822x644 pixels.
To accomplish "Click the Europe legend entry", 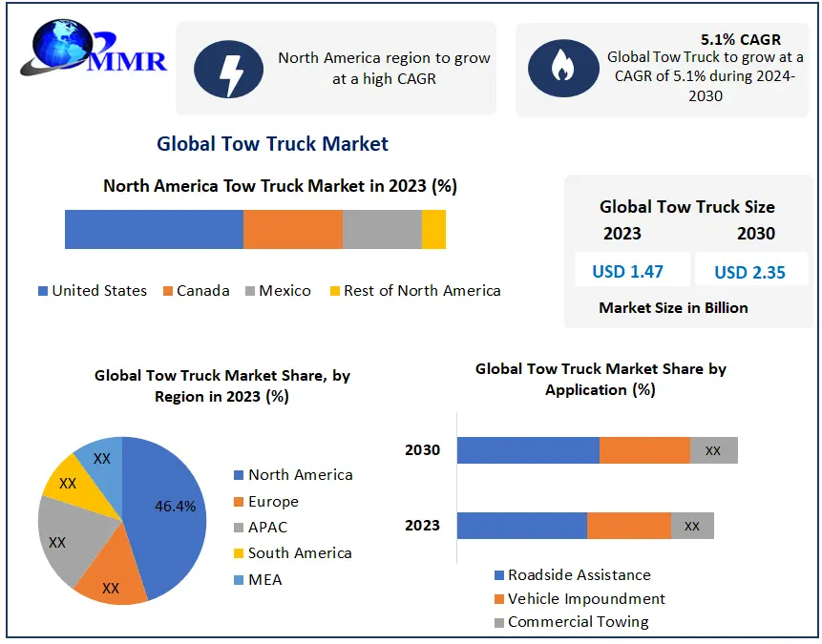I will tap(273, 502).
